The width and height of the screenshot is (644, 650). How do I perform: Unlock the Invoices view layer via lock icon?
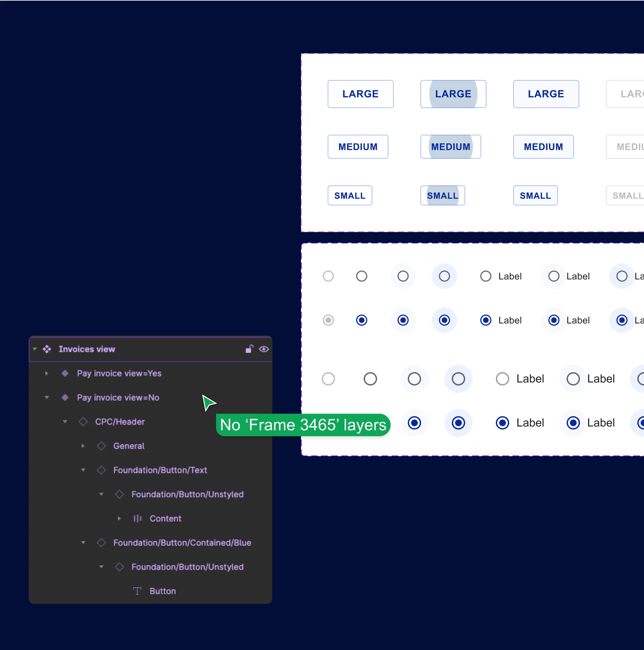(x=249, y=349)
